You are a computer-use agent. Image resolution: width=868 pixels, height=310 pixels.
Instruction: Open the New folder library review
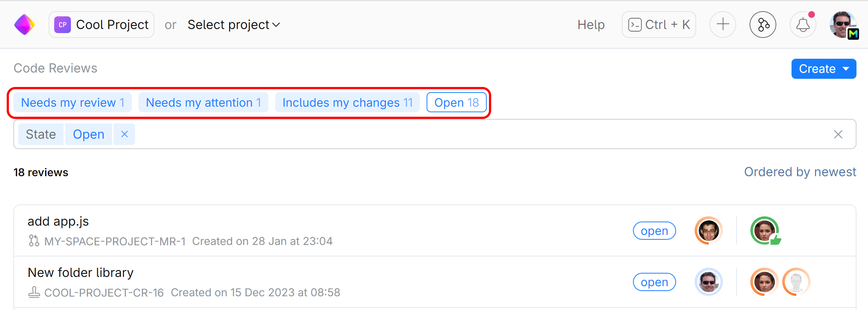point(81,272)
